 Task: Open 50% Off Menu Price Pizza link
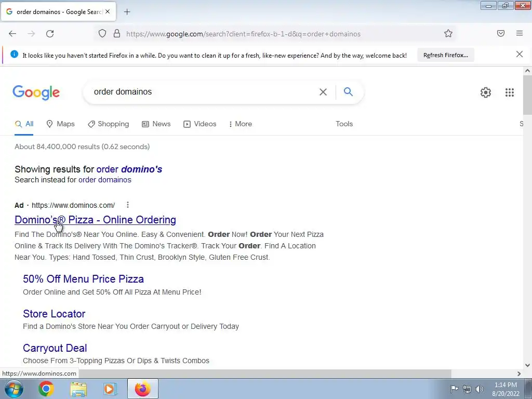pos(84,279)
